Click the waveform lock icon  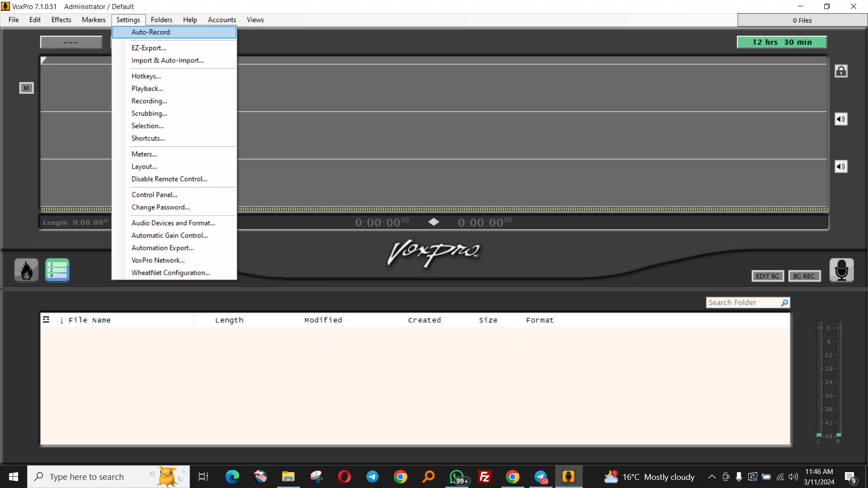pyautogui.click(x=841, y=71)
